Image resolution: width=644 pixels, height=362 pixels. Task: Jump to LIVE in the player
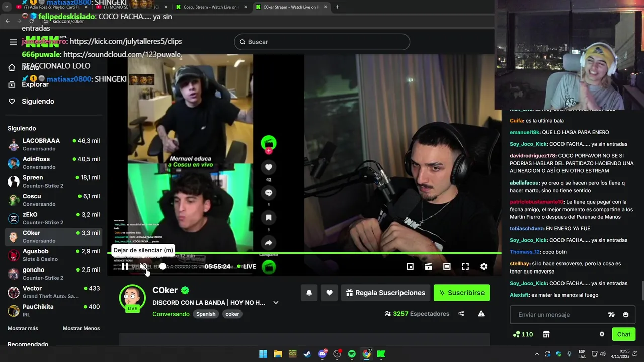tap(247, 267)
